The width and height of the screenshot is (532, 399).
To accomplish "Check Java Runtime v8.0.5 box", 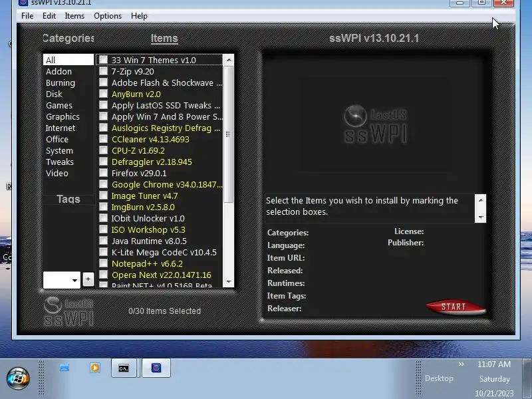I will (104, 241).
